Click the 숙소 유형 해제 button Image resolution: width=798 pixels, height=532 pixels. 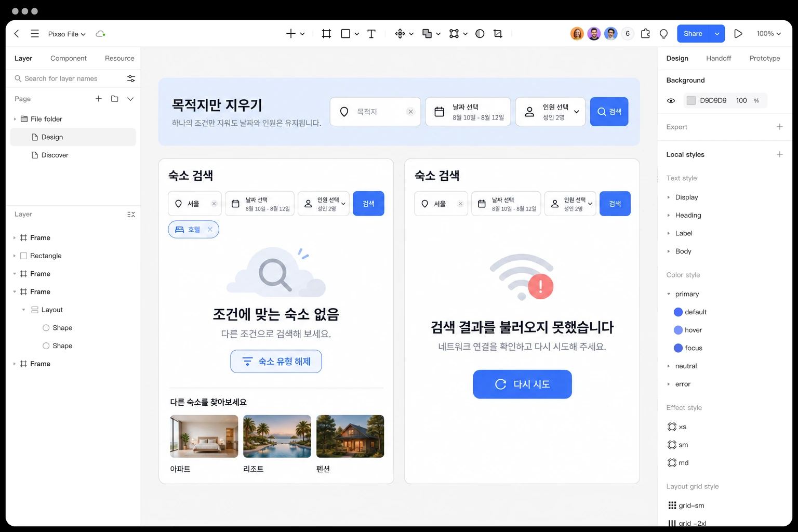[x=276, y=362]
